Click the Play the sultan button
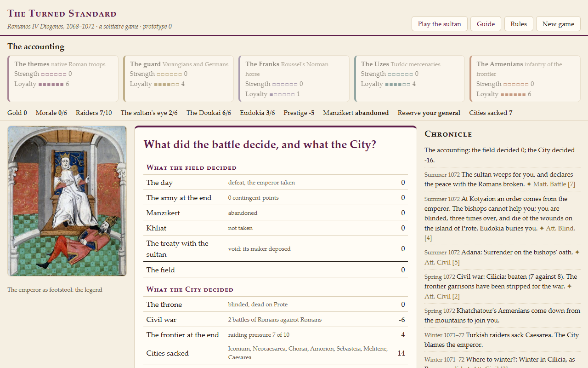This screenshot has height=368, width=588. 439,24
